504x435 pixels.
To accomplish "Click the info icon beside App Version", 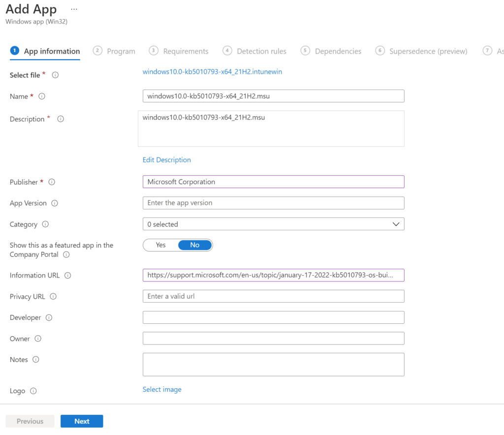I will 55,203.
